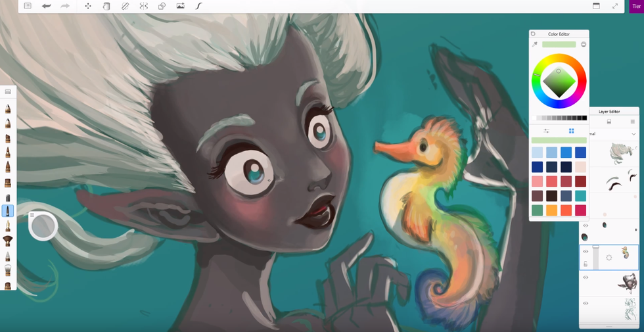Switch to swatches grid tab in Color Editor
The height and width of the screenshot is (332, 644).
pyautogui.click(x=571, y=131)
